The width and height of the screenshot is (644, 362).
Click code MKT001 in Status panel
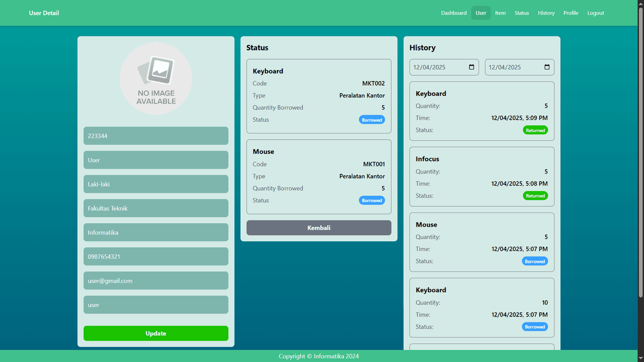click(374, 164)
